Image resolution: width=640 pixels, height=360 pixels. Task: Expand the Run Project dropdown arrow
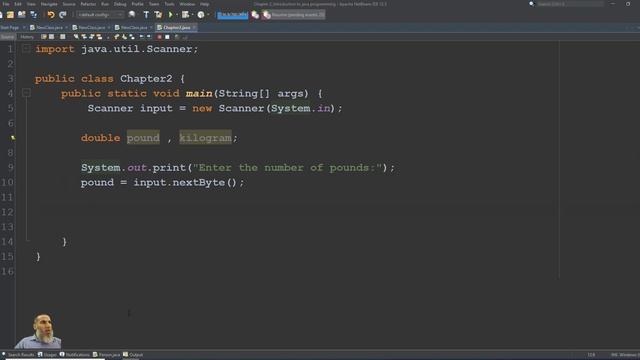(x=177, y=15)
